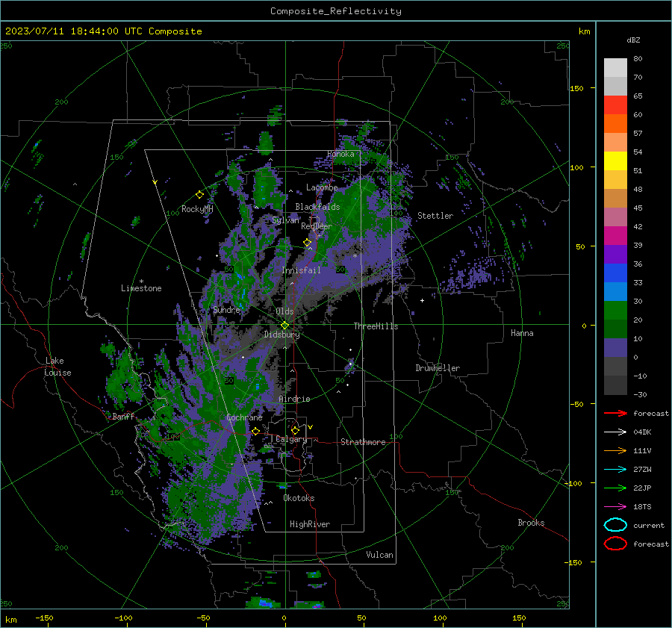Screen dimensions: 672x628
Task: Click the yellow diamond marker near RockyMH
Action: (199, 195)
